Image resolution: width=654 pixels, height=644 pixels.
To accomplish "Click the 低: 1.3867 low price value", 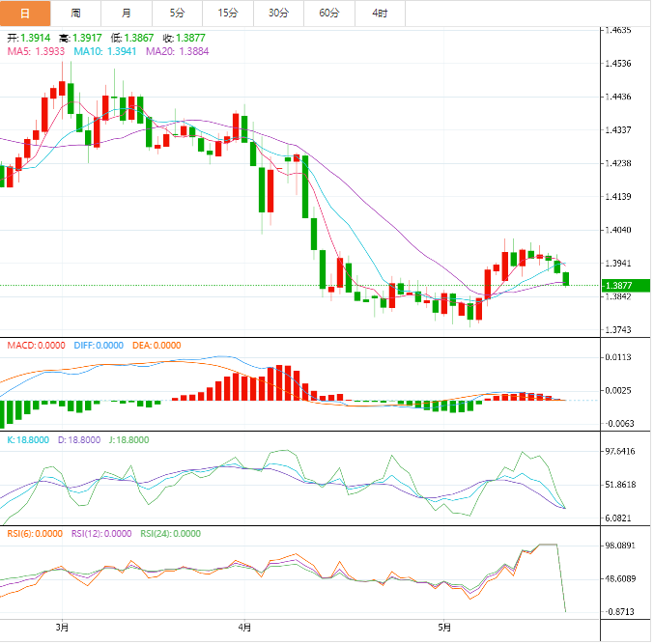I will [x=132, y=38].
